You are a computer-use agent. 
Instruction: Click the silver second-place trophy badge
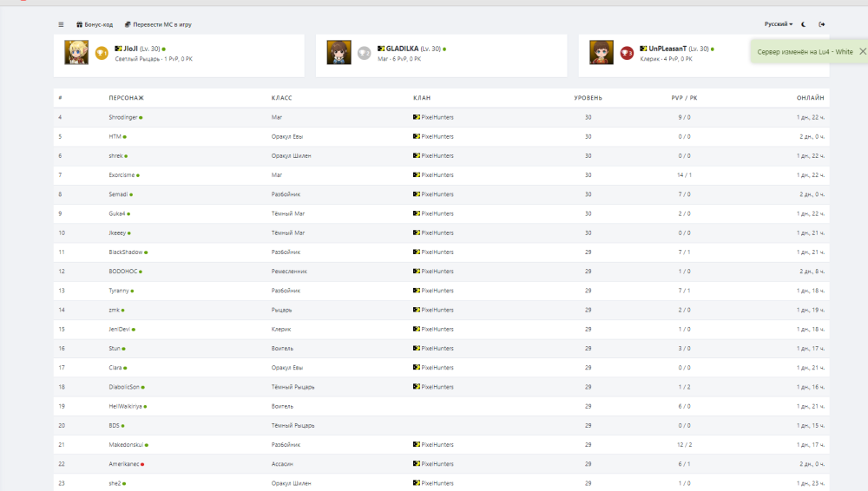click(364, 53)
